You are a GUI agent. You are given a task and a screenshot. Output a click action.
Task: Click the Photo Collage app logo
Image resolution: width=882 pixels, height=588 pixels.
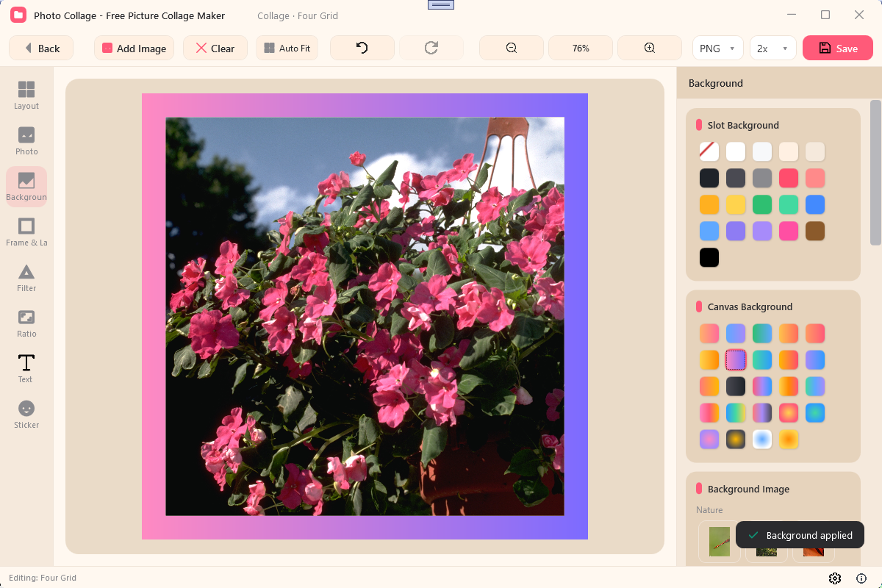[x=18, y=15]
